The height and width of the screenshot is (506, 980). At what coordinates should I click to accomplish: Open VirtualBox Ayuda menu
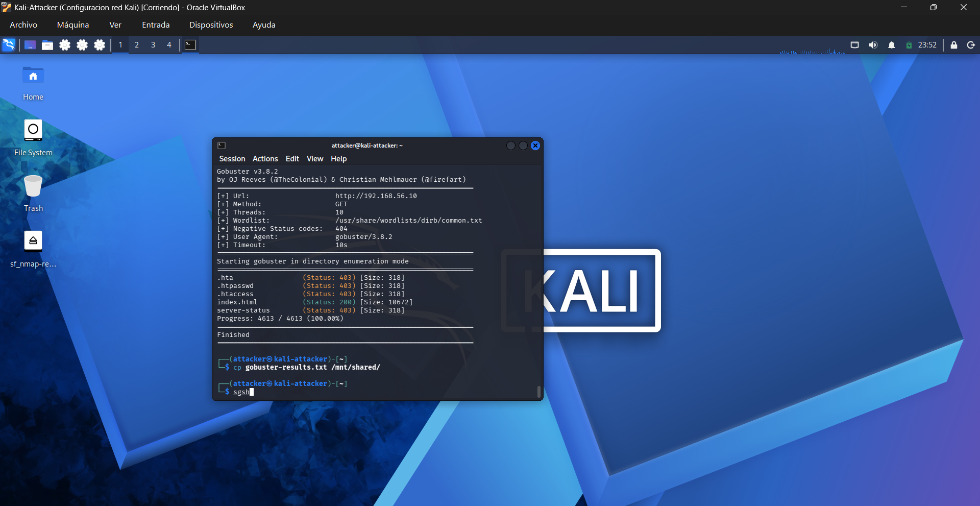(x=264, y=25)
